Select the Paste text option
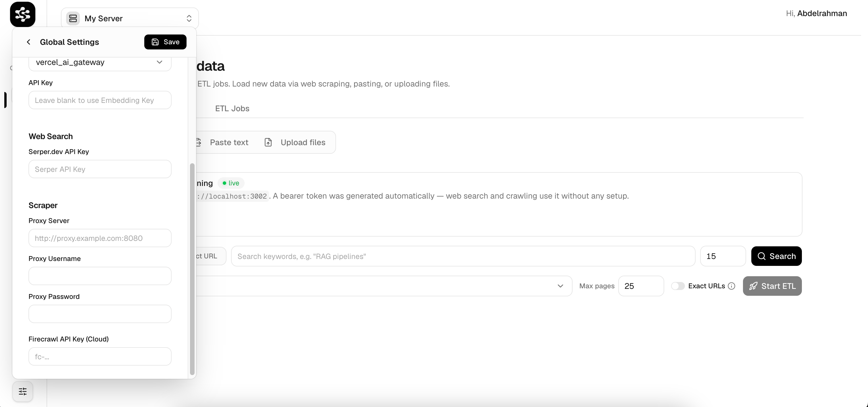The height and width of the screenshot is (407, 868). tap(229, 143)
